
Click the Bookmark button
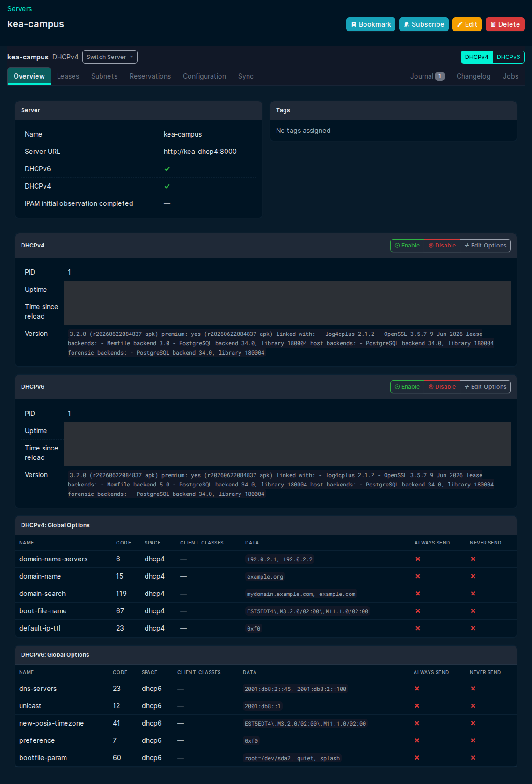(371, 24)
